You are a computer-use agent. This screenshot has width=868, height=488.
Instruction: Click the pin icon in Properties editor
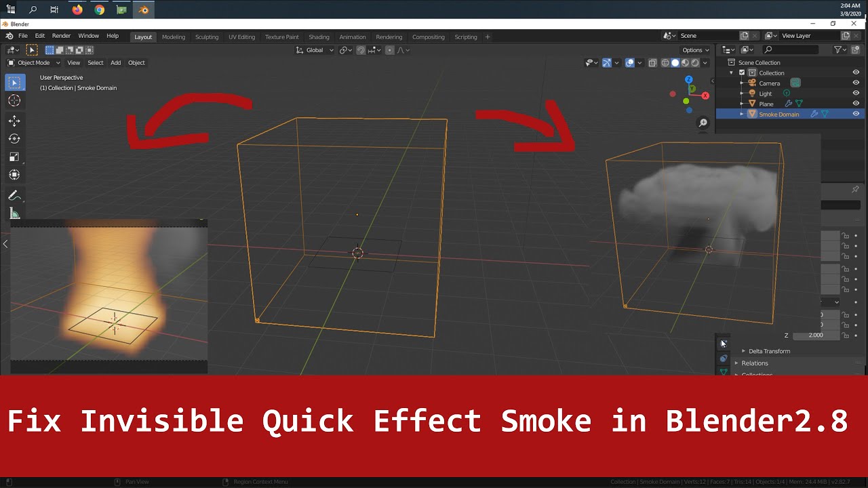(x=855, y=189)
